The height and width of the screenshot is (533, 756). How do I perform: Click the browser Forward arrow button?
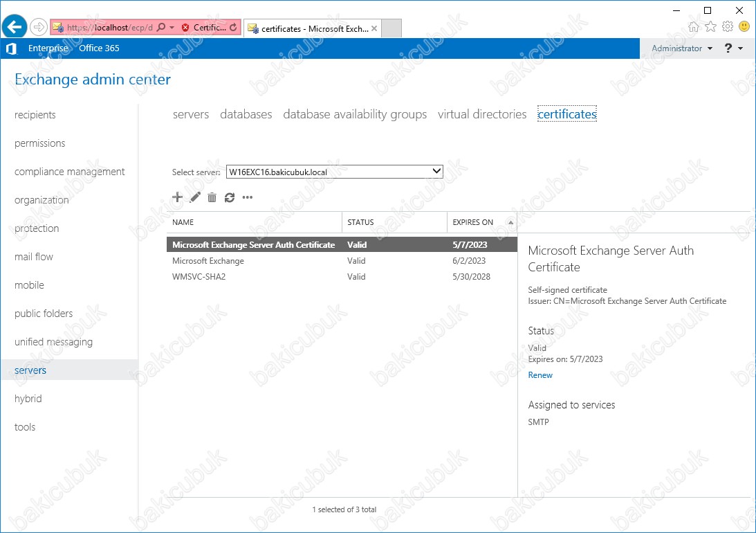(x=39, y=27)
